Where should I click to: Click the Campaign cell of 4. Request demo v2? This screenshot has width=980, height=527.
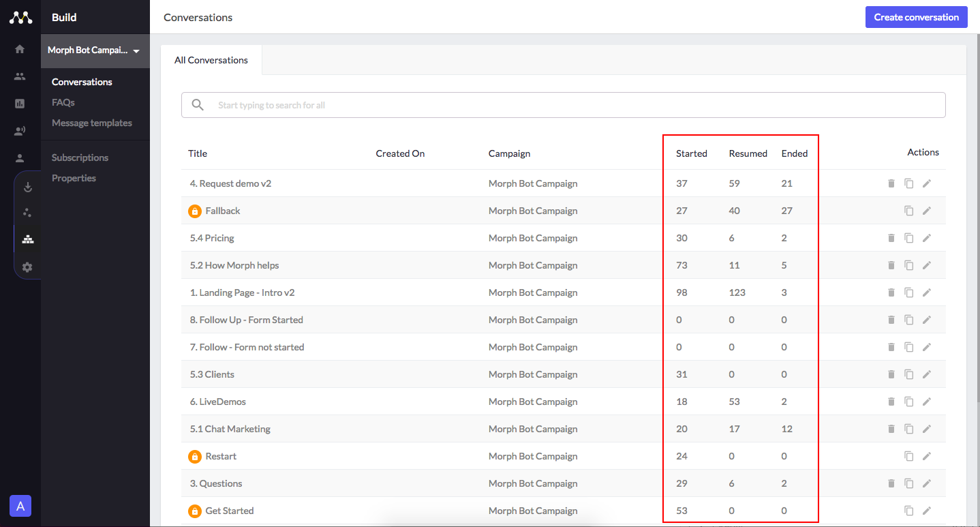click(x=533, y=183)
